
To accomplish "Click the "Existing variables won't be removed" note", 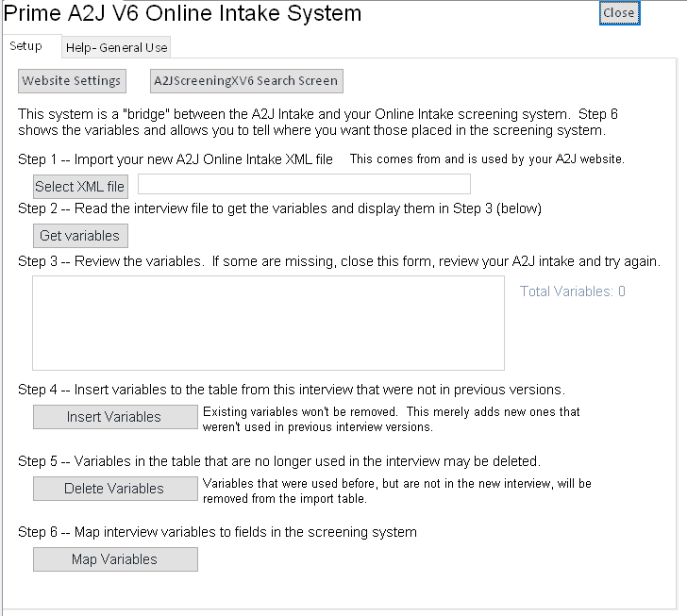I will point(391,419).
